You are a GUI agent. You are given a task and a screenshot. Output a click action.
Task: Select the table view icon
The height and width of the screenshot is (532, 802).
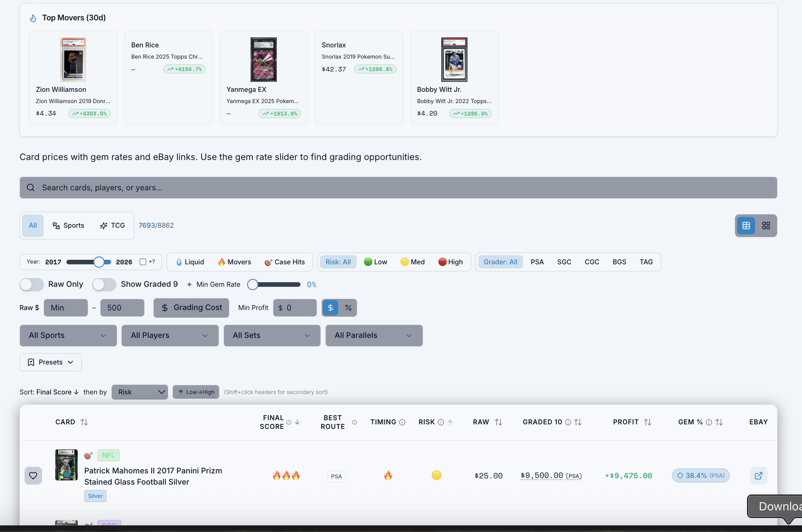pos(746,225)
